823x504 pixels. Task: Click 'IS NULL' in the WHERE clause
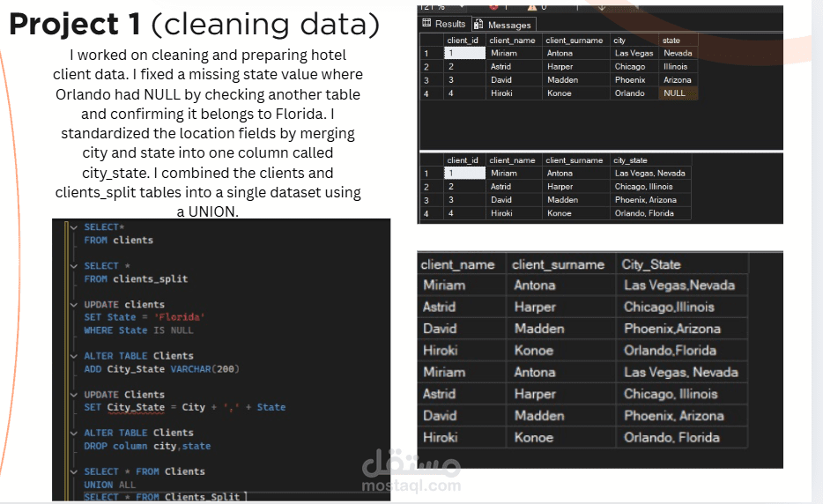[174, 330]
